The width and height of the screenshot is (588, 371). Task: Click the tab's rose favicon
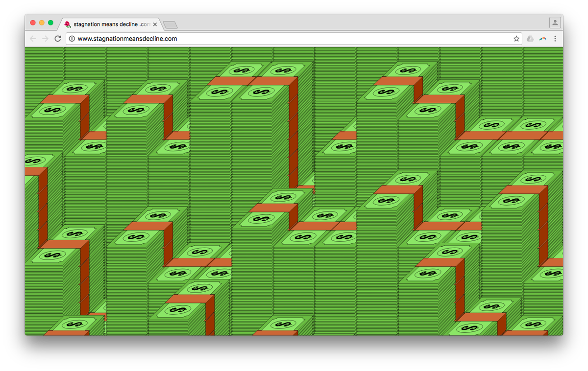68,24
